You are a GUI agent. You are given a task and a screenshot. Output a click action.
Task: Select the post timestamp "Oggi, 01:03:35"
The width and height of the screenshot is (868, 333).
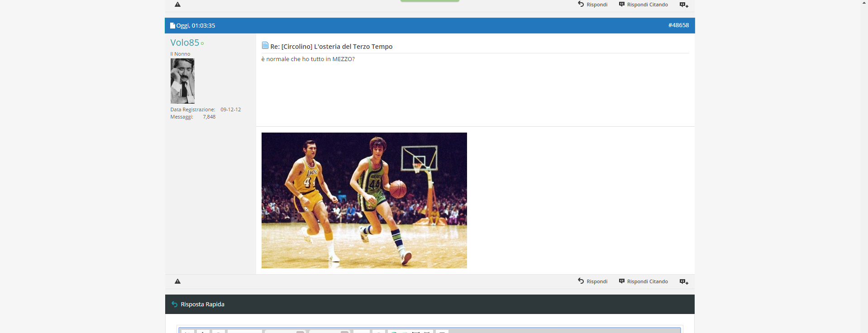[196, 26]
